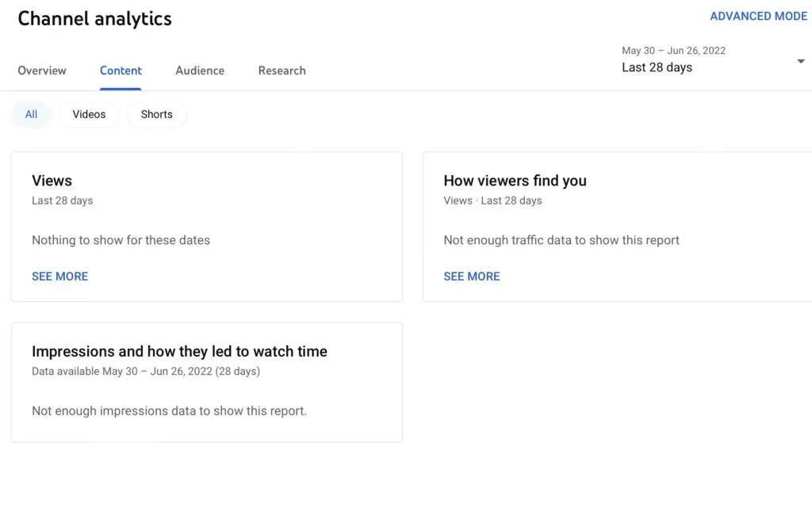Select the Research tab
Viewport: 812px width, 508px height.
(x=282, y=71)
